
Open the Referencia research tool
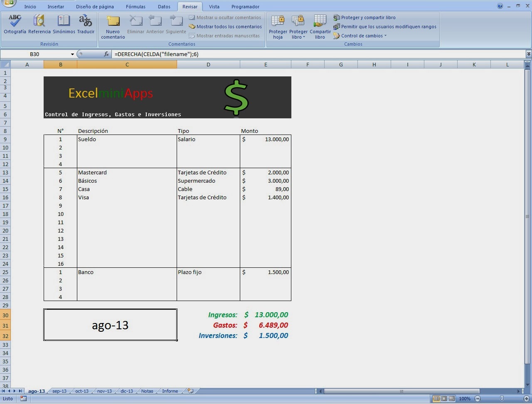(x=39, y=24)
